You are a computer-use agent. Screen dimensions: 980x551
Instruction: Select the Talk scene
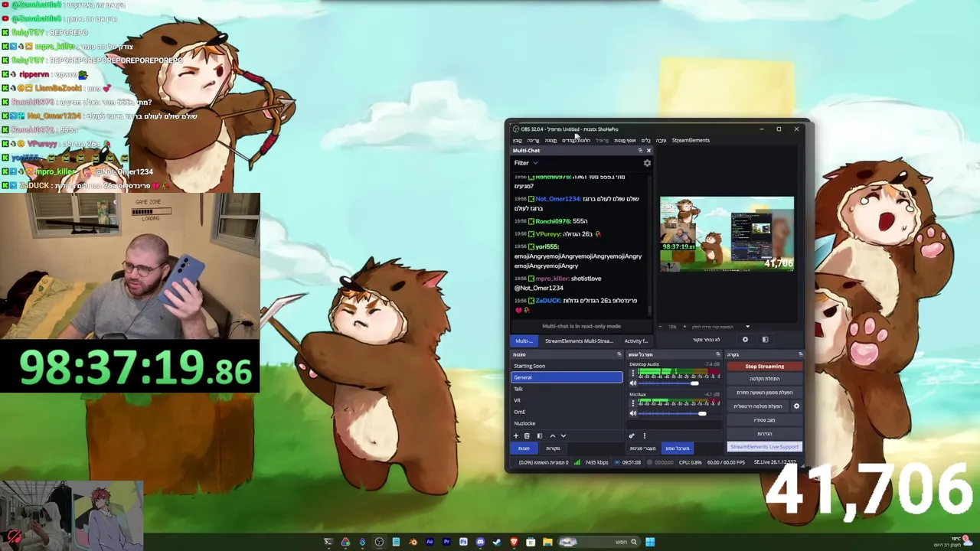(x=567, y=389)
